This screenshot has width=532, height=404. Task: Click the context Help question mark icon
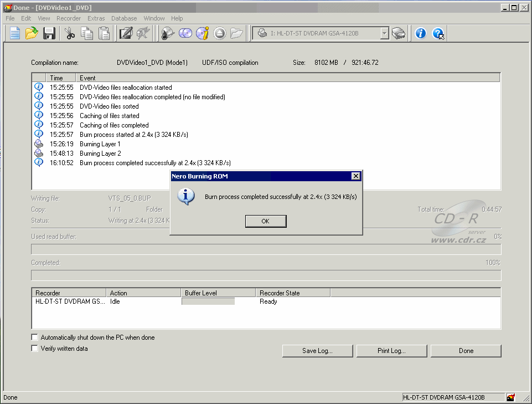point(438,33)
